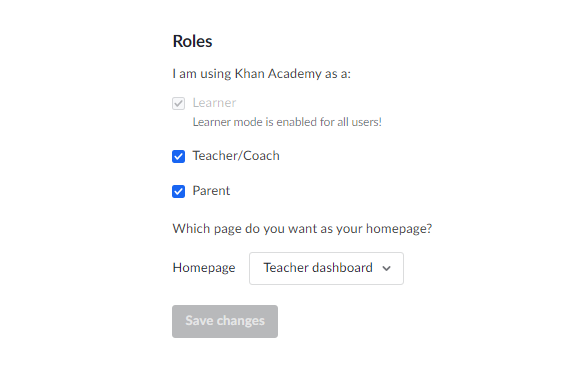This screenshot has width=576, height=369.
Task: Click the Teacher/Coach label text
Action: 236,156
